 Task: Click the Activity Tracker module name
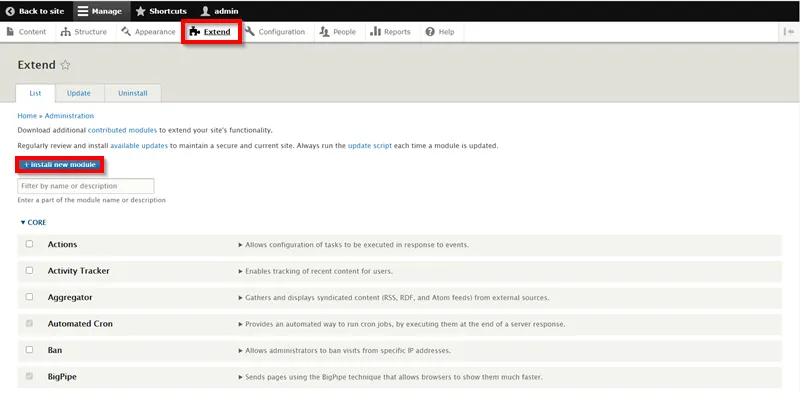coord(79,271)
